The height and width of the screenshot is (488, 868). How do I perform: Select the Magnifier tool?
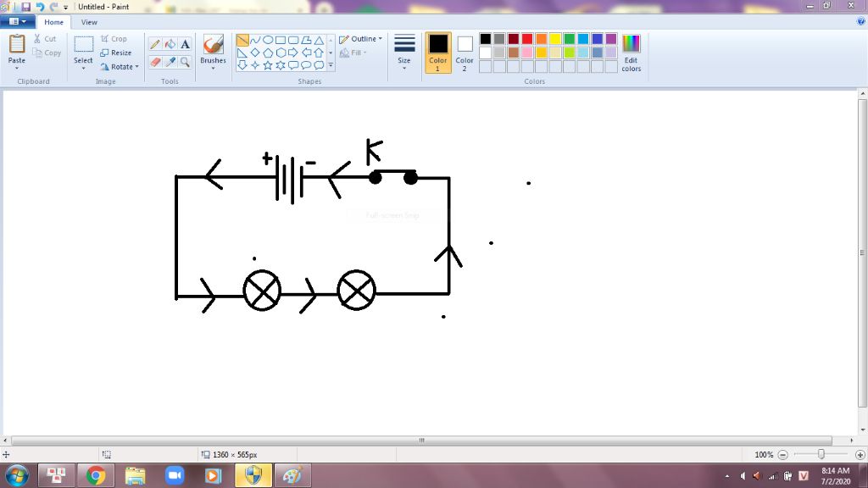point(185,62)
